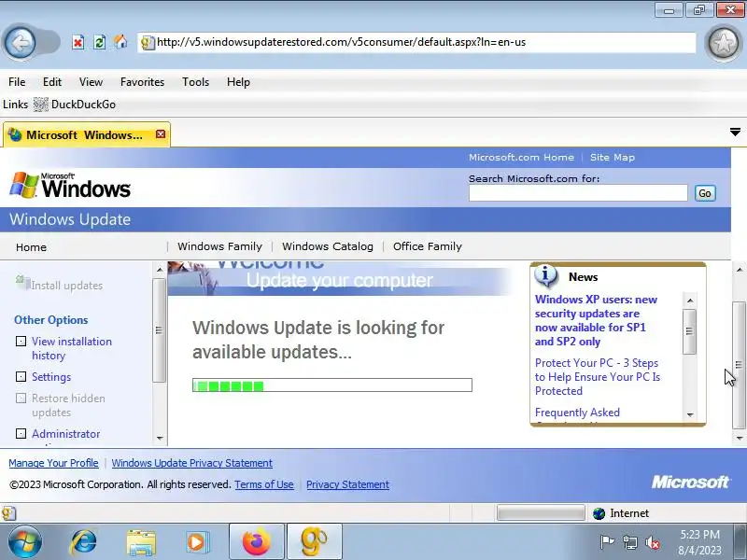Click the status bar page icon at far left

tap(8, 513)
